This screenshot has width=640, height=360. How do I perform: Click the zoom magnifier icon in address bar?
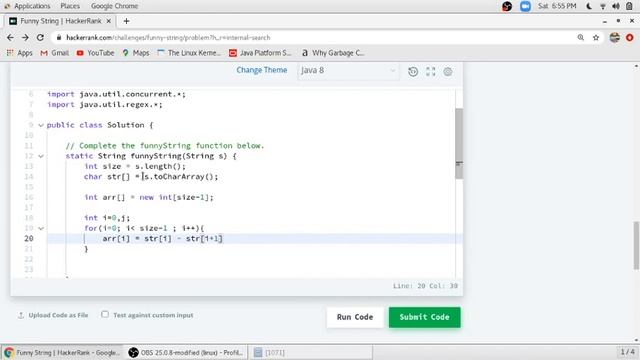pyautogui.click(x=580, y=38)
